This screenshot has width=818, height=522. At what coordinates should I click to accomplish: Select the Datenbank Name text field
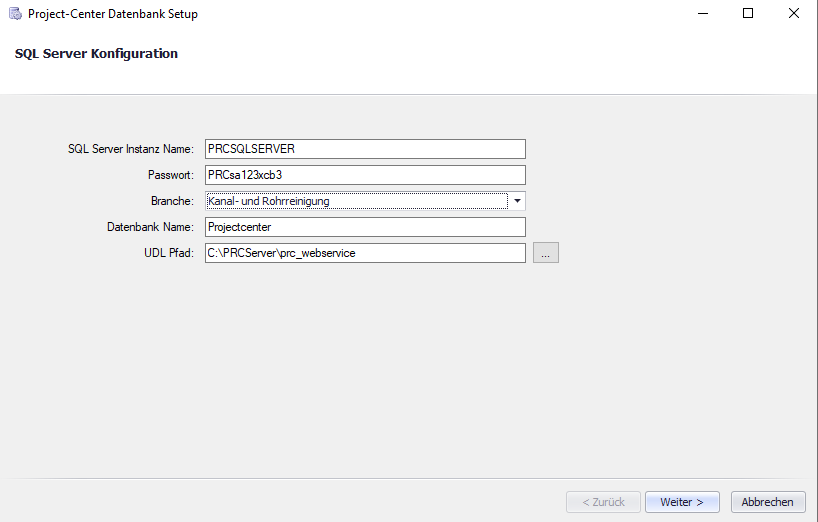(x=364, y=227)
